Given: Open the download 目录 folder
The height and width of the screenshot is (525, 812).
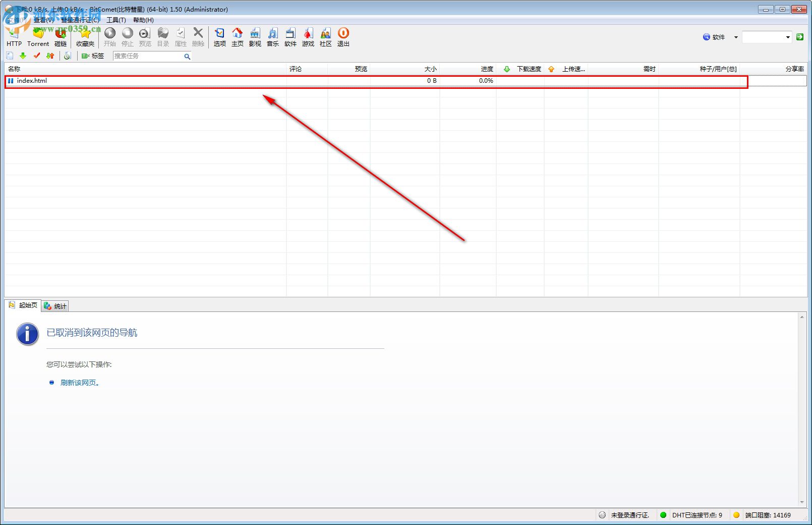Looking at the screenshot, I should click(163, 37).
